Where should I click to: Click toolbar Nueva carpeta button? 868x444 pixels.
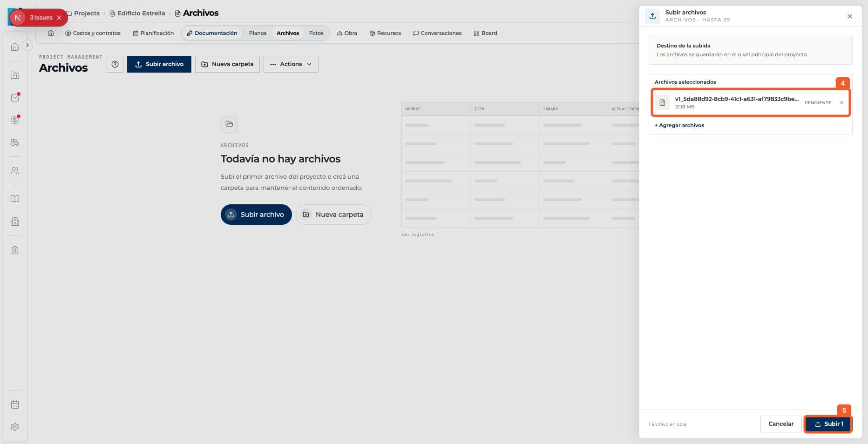tap(227, 64)
